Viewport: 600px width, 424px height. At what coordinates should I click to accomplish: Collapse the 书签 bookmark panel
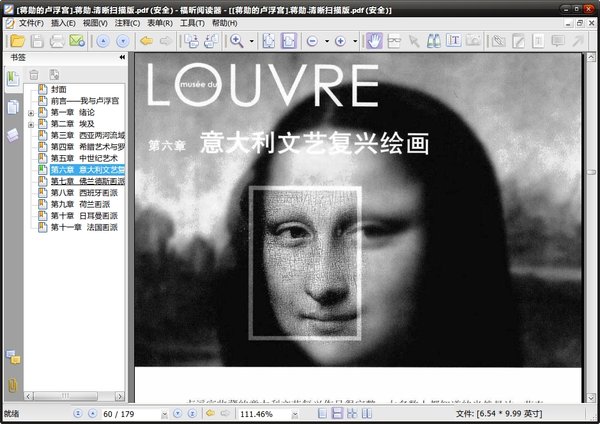(x=122, y=58)
